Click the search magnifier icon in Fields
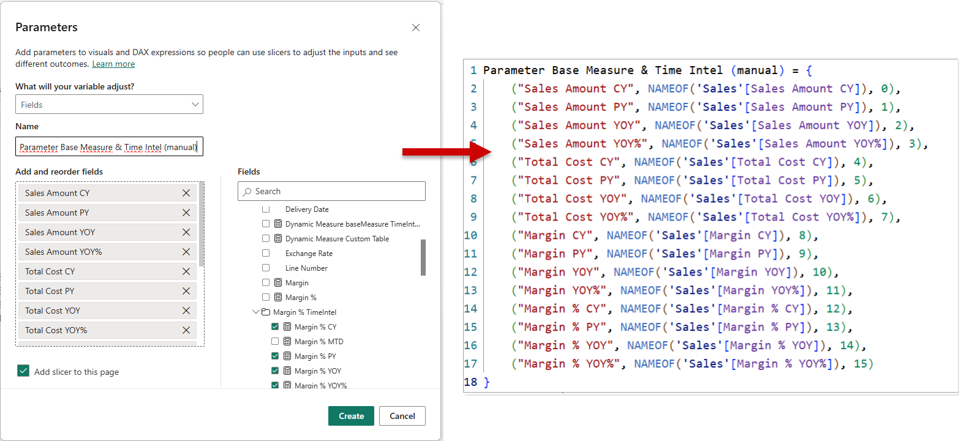 247,192
